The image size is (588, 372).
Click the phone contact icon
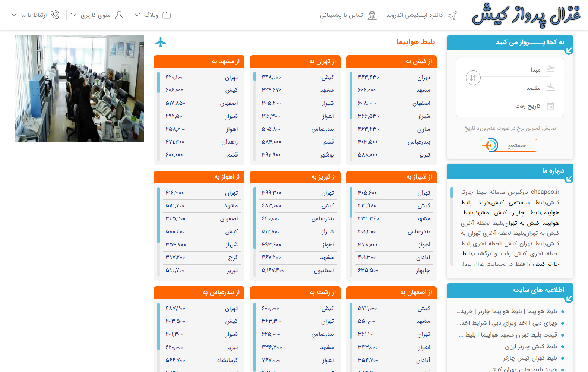pos(55,15)
